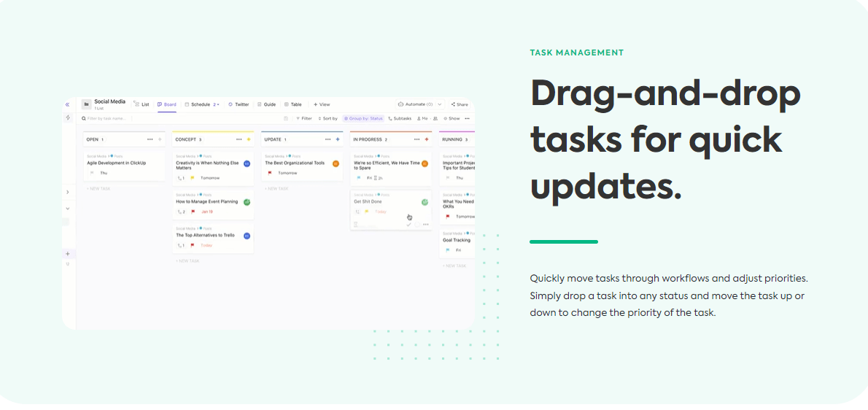Viewport: 868px width, 410px height.
Task: Open the Sort by menu
Action: pyautogui.click(x=328, y=118)
